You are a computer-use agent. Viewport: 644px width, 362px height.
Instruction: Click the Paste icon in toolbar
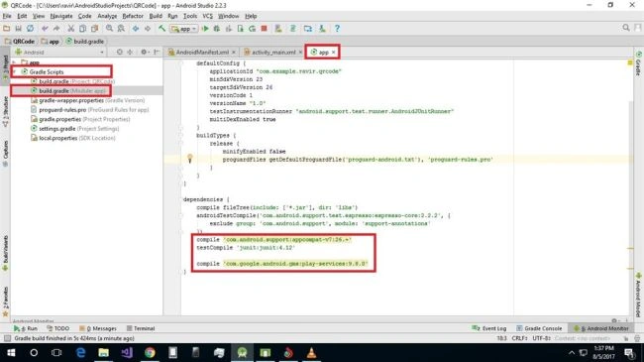click(x=94, y=29)
